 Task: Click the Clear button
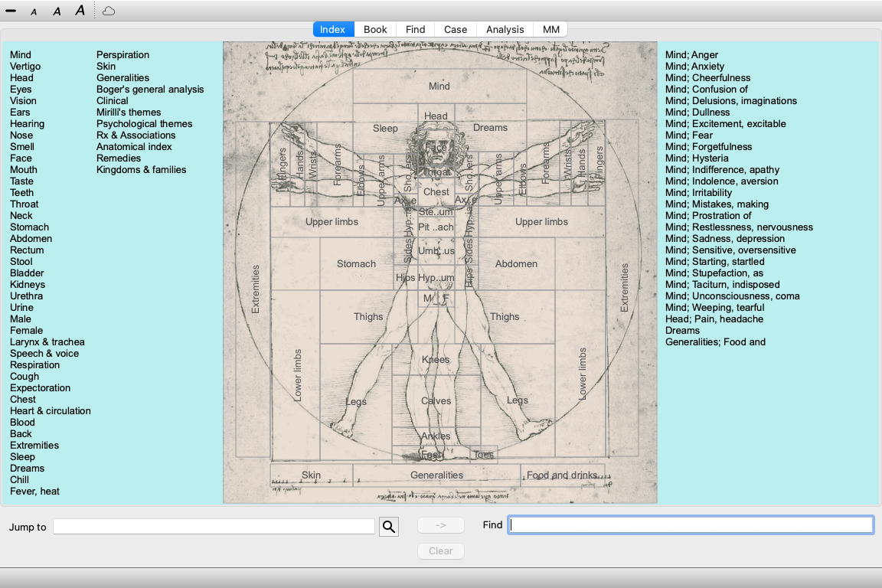coord(440,550)
